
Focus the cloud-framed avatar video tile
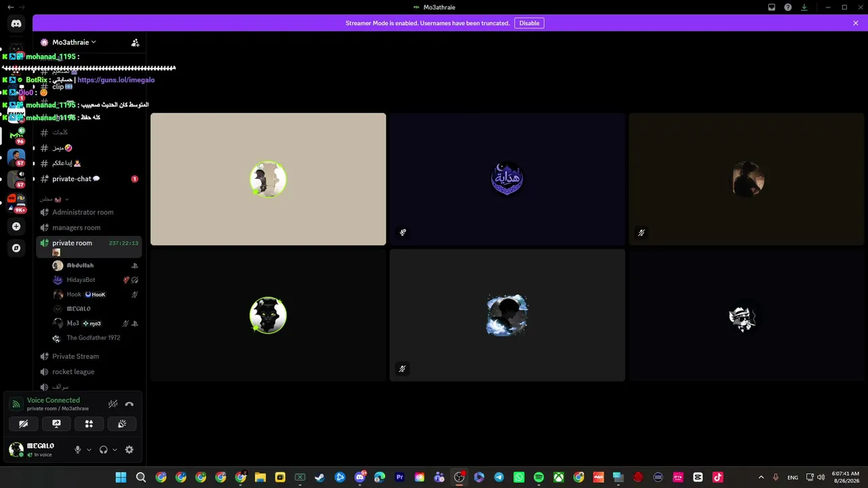pyautogui.click(x=507, y=315)
